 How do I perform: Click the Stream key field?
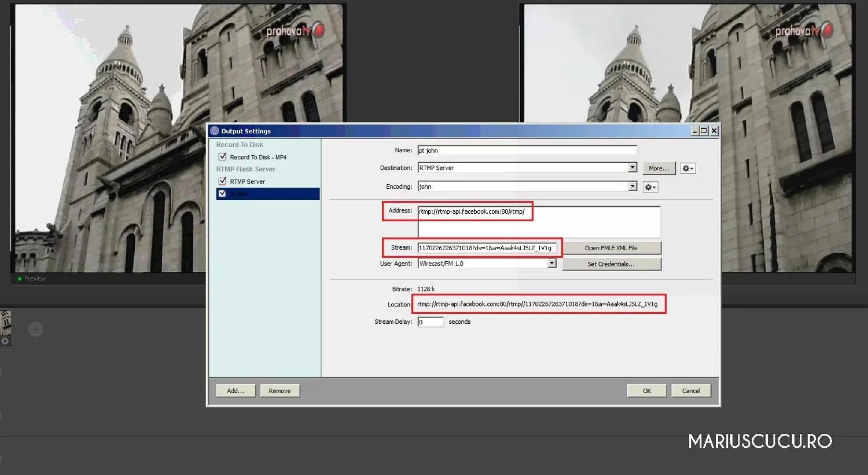click(x=487, y=248)
